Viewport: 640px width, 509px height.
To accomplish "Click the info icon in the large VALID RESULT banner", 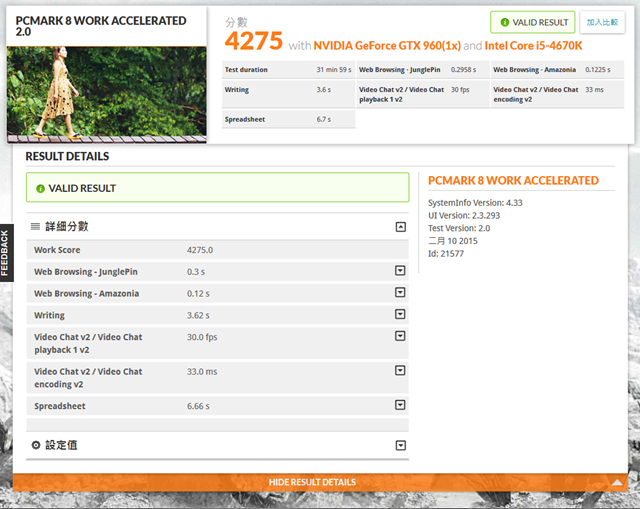I will click(40, 189).
